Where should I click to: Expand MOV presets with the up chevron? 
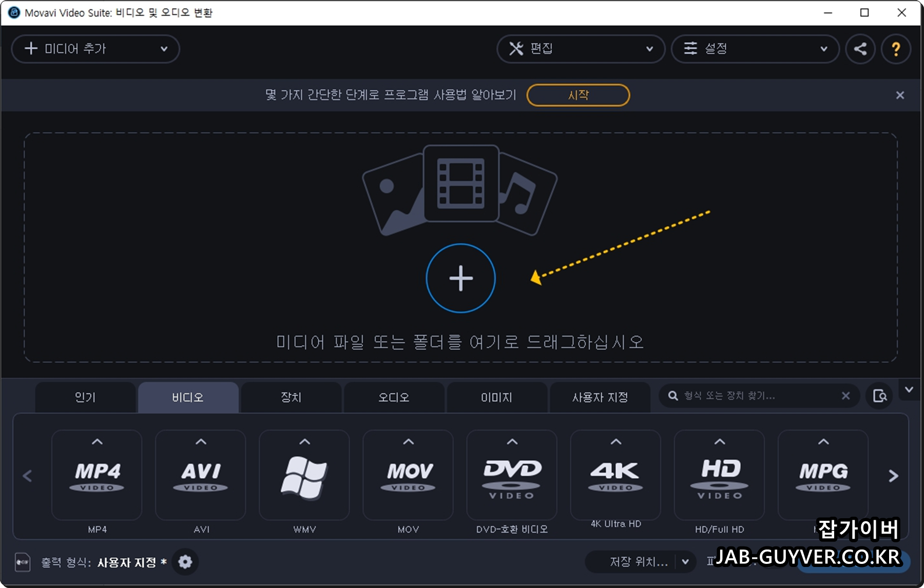point(408,442)
